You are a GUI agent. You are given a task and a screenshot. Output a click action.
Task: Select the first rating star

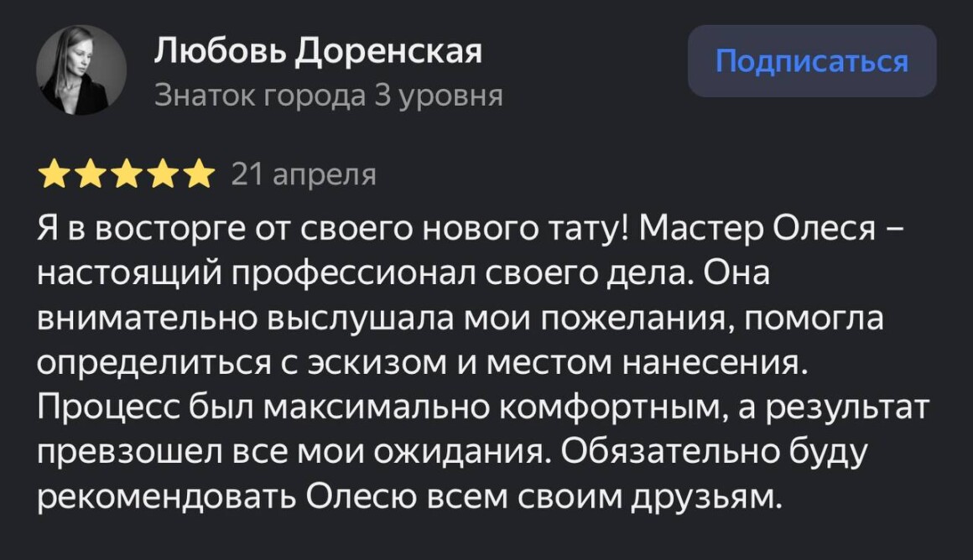[54, 174]
